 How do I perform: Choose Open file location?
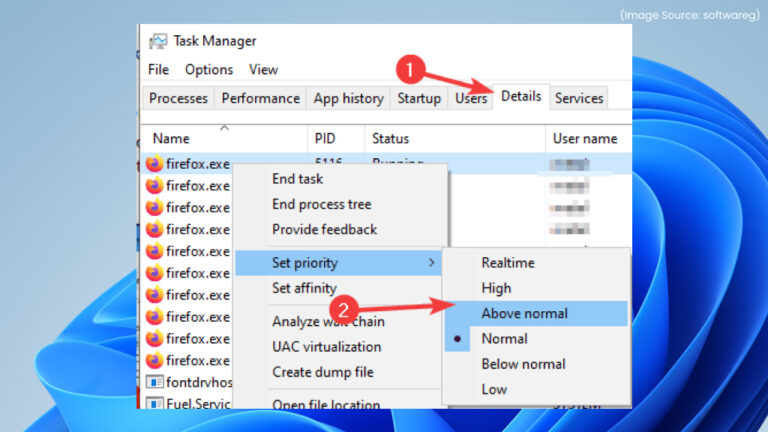coord(326,404)
